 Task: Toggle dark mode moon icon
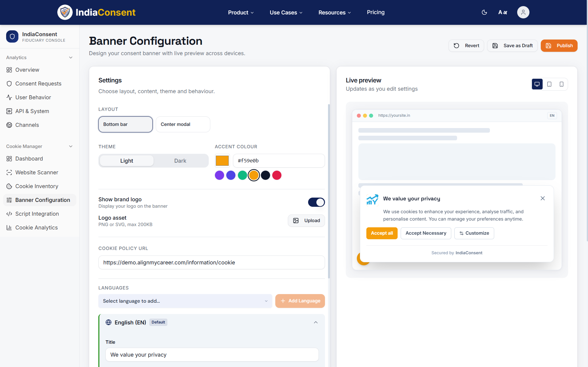[484, 12]
